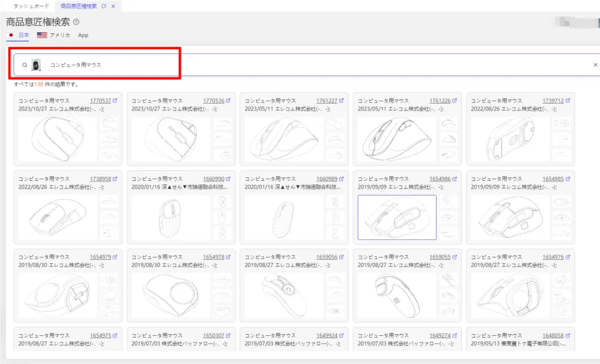Open external link icon for design 1659056
This screenshot has height=364, width=600.
342,257
